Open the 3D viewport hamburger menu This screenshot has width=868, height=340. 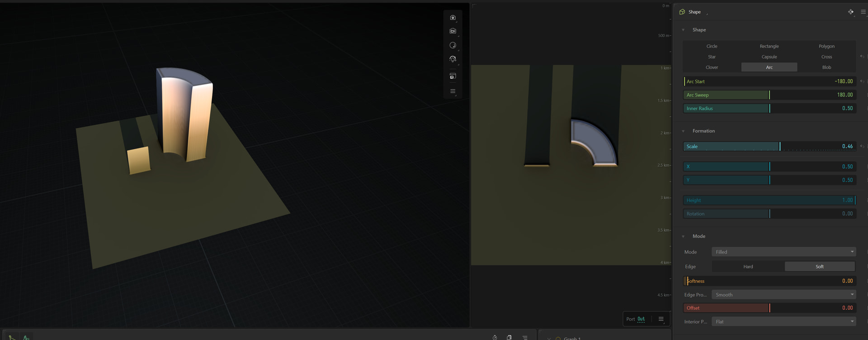pos(453,91)
